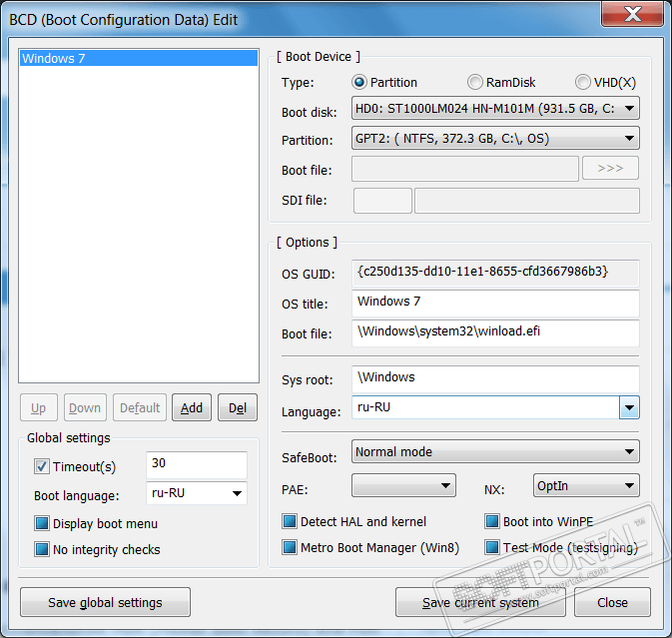The width and height of the screenshot is (672, 638).
Task: Click the OS title field
Action: (x=495, y=304)
